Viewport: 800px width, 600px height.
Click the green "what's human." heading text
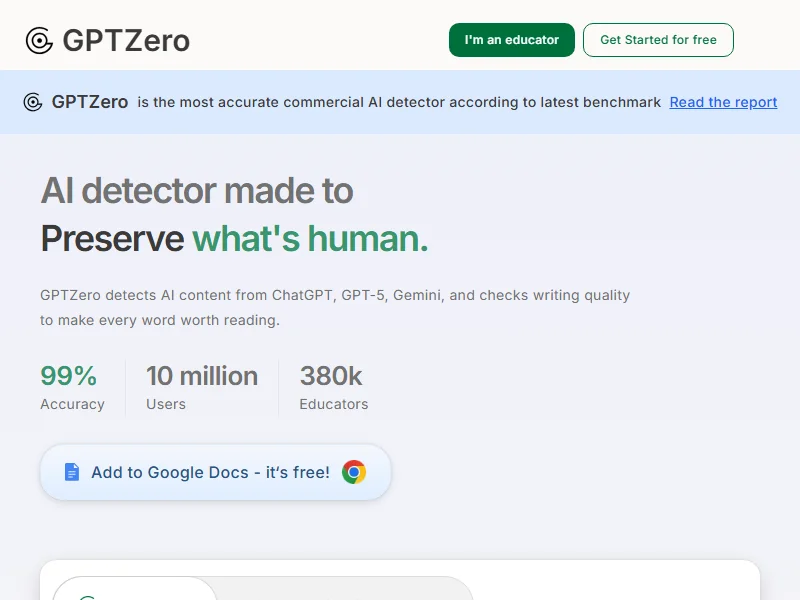pos(310,239)
